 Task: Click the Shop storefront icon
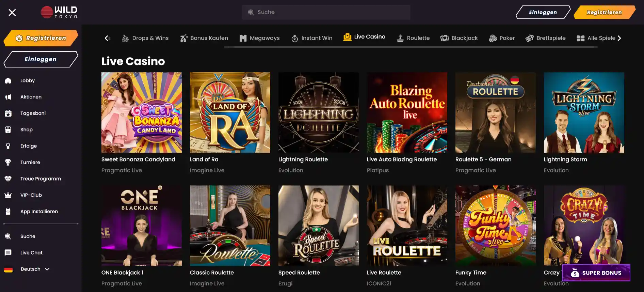pyautogui.click(x=8, y=130)
